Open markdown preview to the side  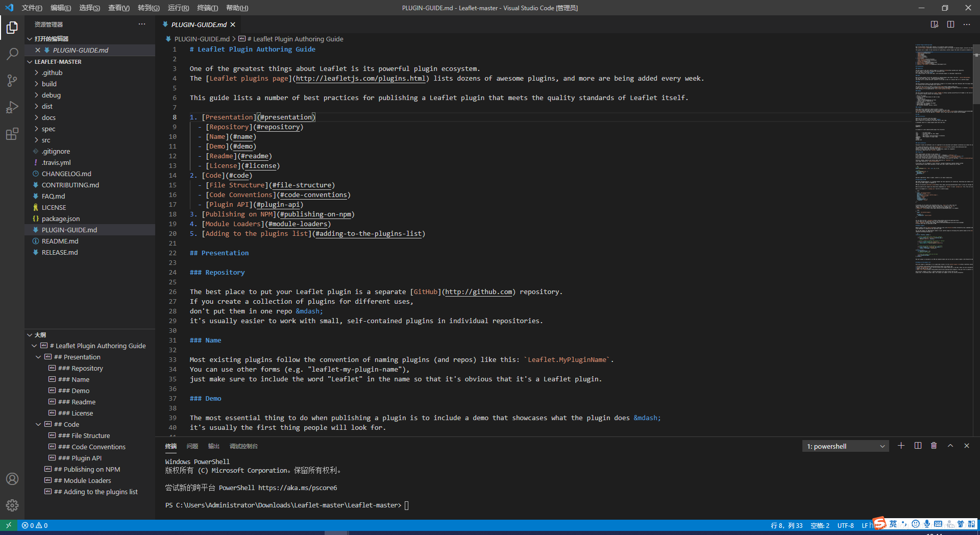(x=935, y=24)
